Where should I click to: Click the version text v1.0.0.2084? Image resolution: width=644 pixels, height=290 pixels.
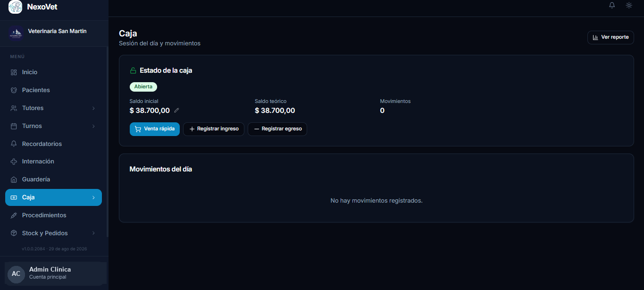34,249
